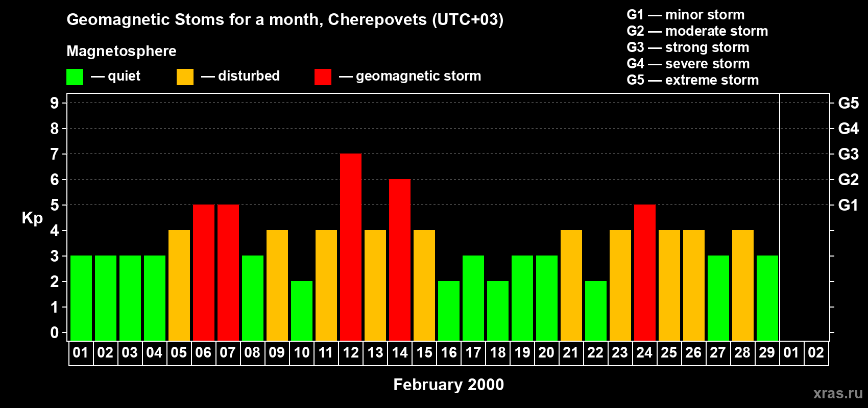The image size is (868, 408).
Task: Click the February 2000 month label
Action: click(448, 385)
